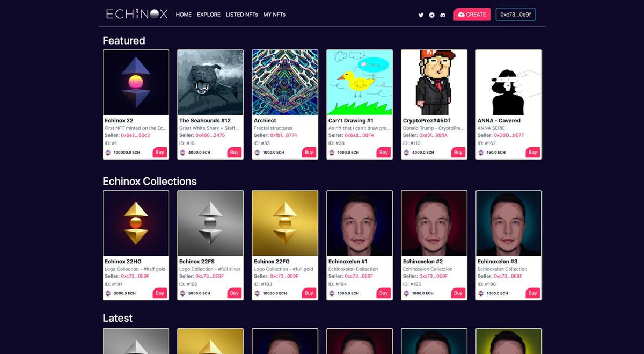Click seller address on Echinox 22HG card
The image size is (644, 354).
(135, 276)
